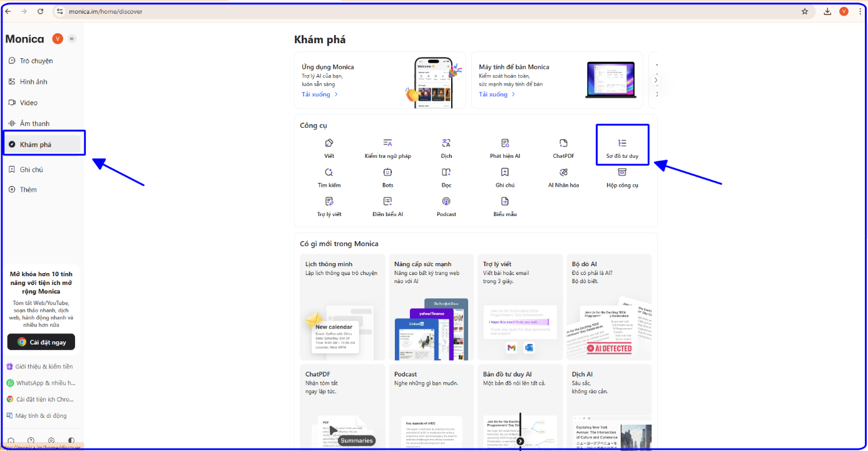This screenshot has width=868, height=451.
Task: Open Giới thiệu & kiếm tiền link
Action: pos(39,366)
